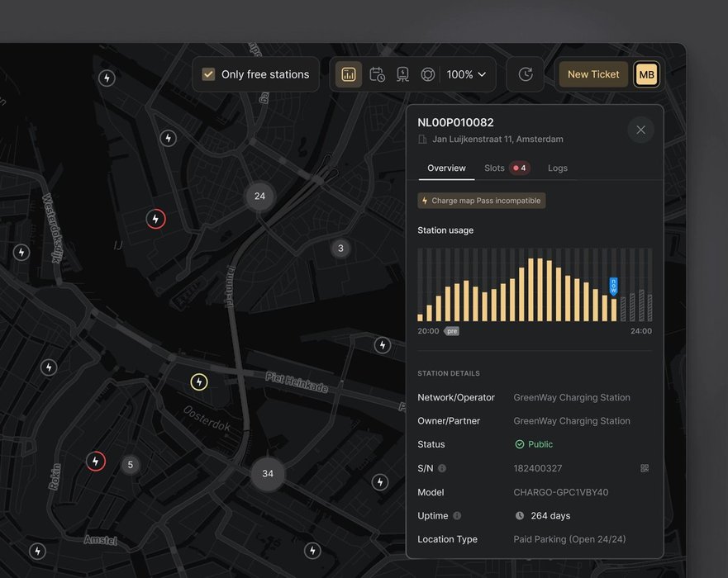728x578 pixels.
Task: Expand the cluster of 24 stations
Action: point(259,197)
